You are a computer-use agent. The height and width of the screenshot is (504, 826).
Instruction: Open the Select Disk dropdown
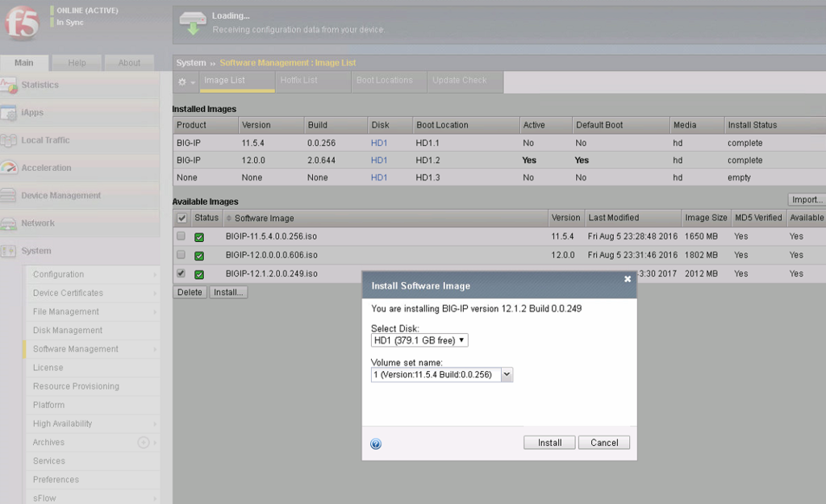pos(419,340)
